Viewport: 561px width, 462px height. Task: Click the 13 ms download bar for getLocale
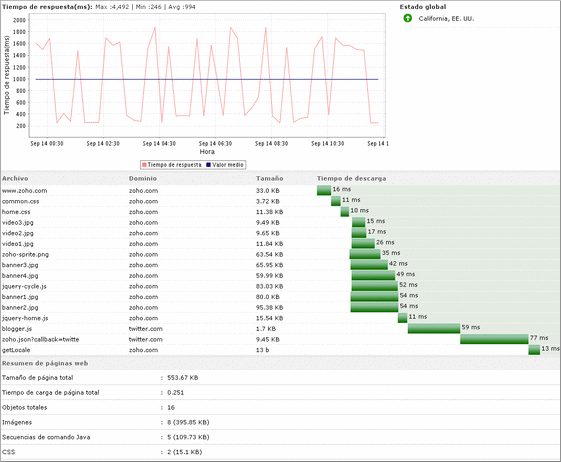tap(534, 350)
